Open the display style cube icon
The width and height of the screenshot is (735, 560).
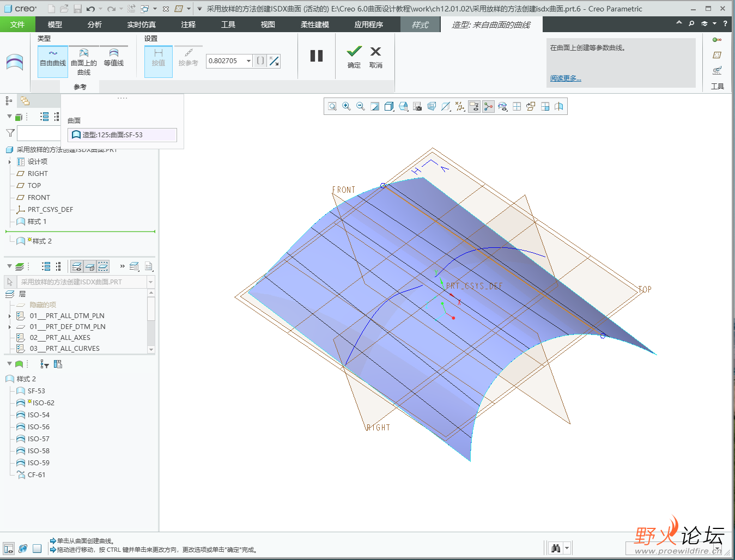tap(389, 107)
